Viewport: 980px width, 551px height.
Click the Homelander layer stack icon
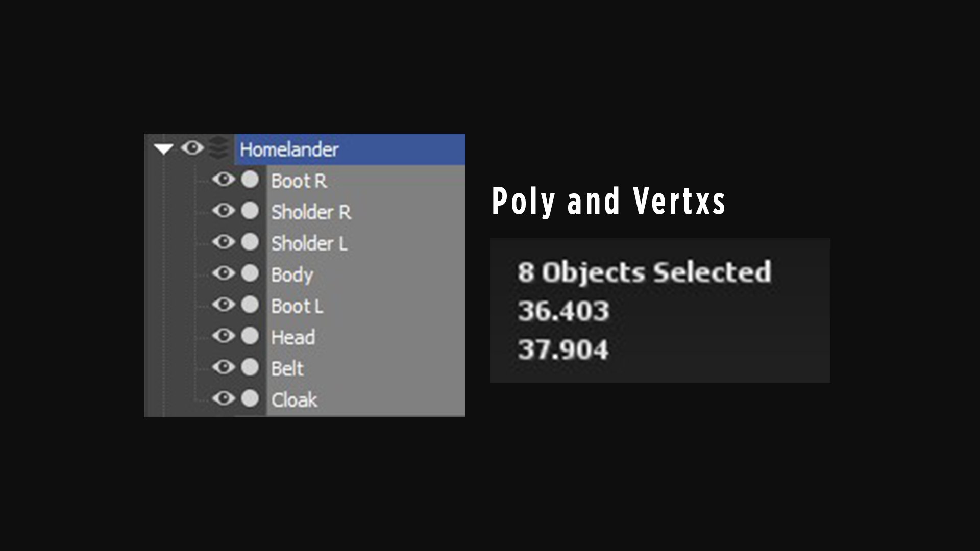pos(219,147)
